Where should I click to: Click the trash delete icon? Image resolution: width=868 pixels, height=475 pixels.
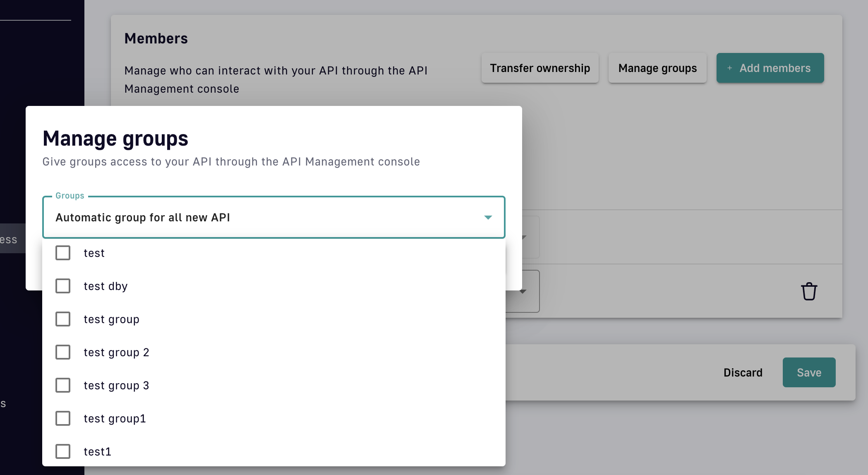click(x=809, y=291)
